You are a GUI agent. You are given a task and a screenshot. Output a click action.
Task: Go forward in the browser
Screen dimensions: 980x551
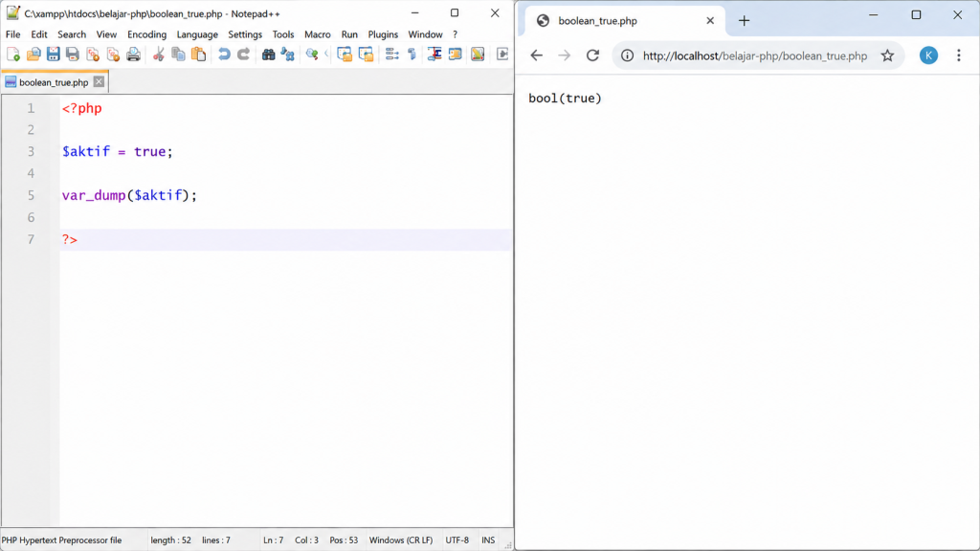click(565, 55)
